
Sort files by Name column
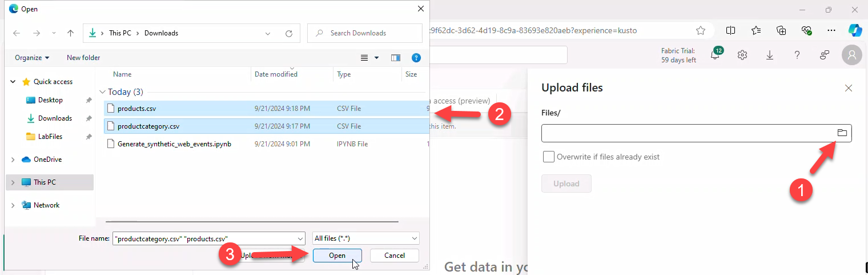122,74
